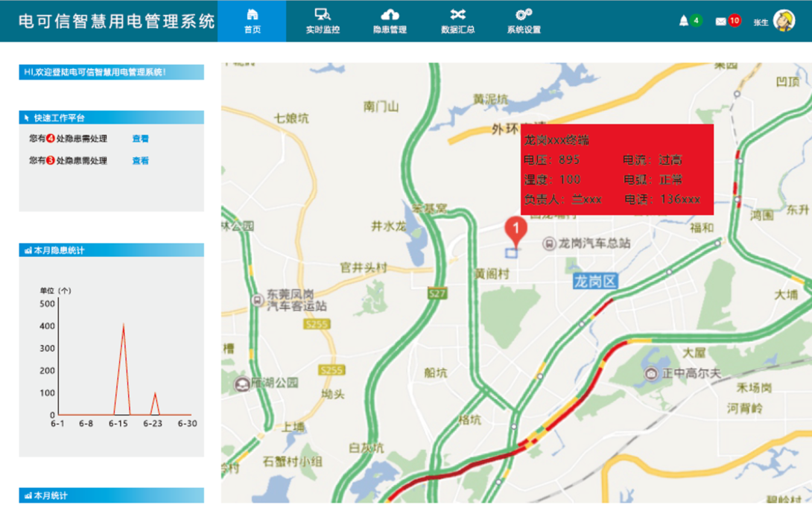The height and width of the screenshot is (505, 812).
Task: Click chart icon beside 本月隐患统计
Action: [28, 250]
